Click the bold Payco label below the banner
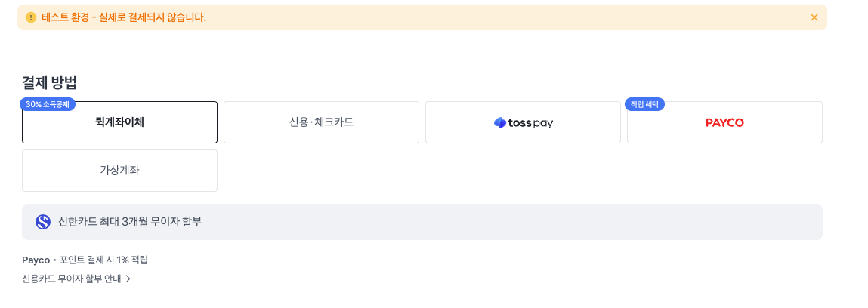Image resolution: width=868 pixels, height=308 pixels. click(36, 260)
